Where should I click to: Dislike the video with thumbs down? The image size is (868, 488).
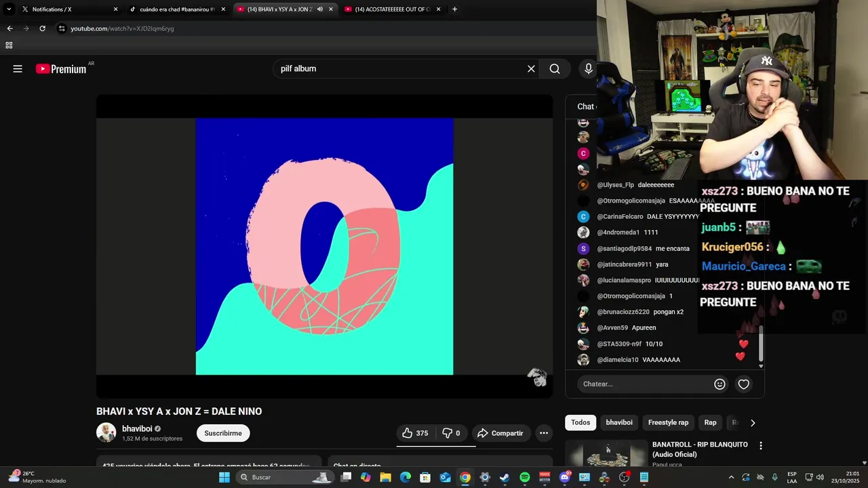(451, 433)
